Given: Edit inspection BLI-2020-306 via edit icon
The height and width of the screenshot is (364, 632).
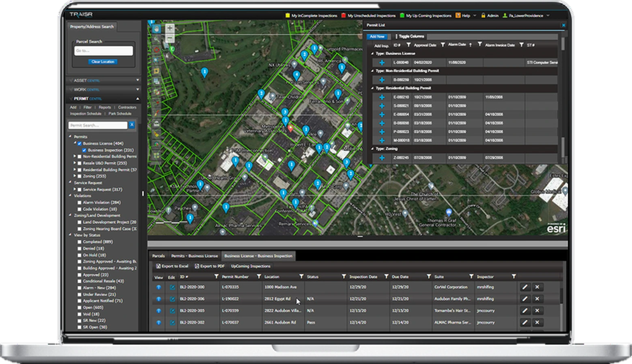Looking at the screenshot, I should [172, 299].
